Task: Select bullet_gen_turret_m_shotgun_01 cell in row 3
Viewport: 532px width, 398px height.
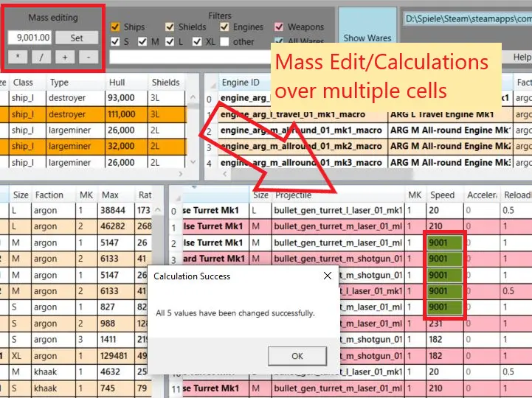Action: (338, 259)
